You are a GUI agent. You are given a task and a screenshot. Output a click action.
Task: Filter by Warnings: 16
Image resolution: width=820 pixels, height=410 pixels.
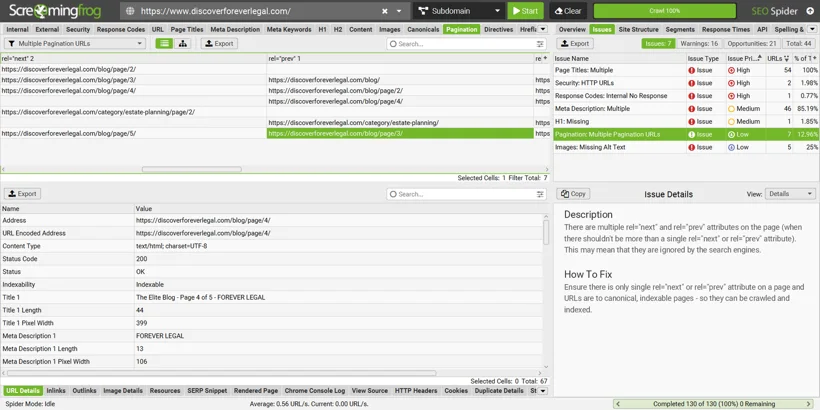point(699,44)
